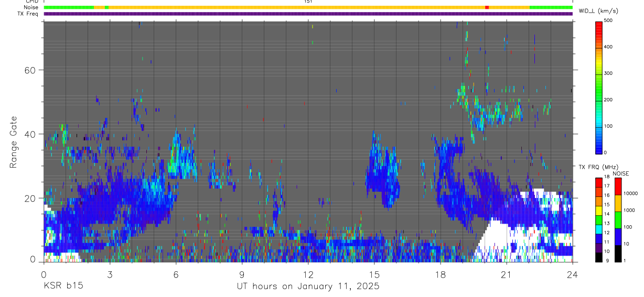The width and height of the screenshot is (644, 297).
Task: Click the 'KSR b15' radar label
Action: coord(63,287)
